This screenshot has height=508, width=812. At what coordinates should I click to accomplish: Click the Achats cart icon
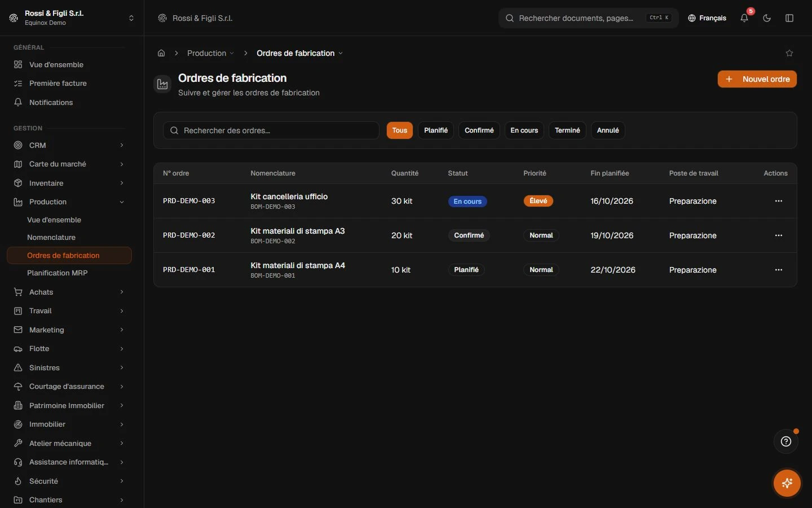click(18, 292)
